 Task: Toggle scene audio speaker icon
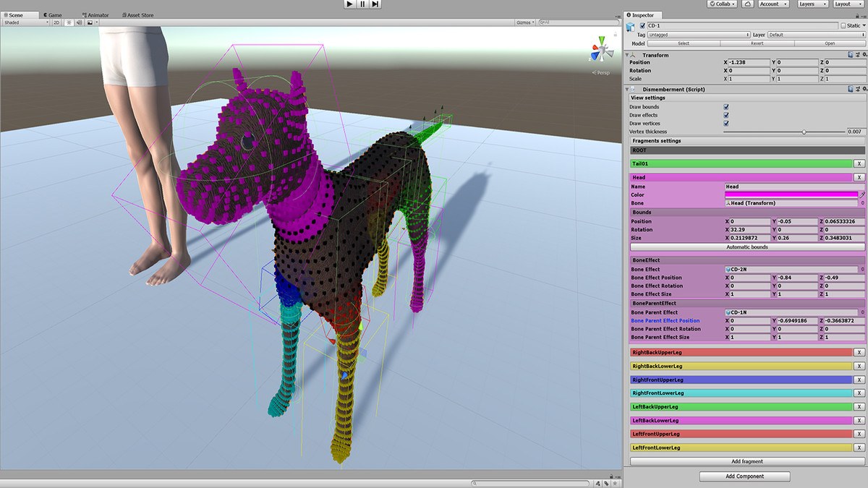click(x=78, y=22)
